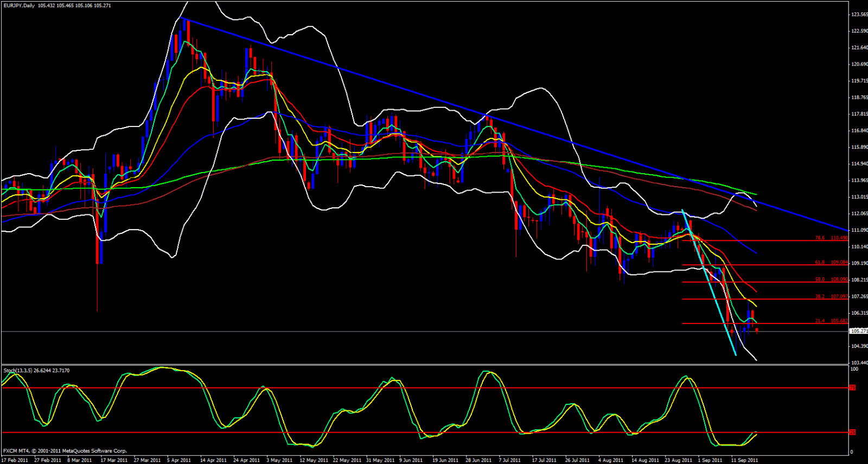
Task: Click the 120.690 price axis label
Action: click(859, 64)
